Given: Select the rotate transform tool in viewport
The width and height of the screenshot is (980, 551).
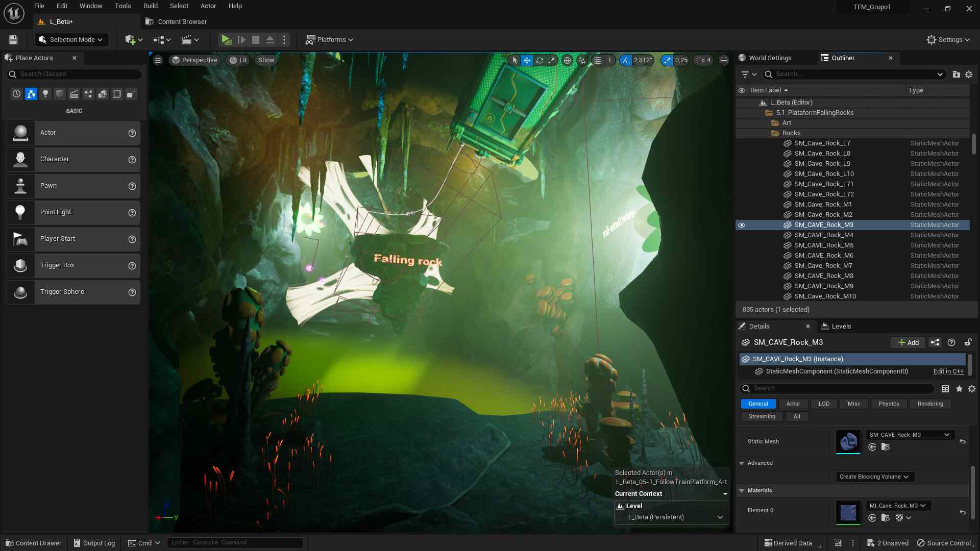Looking at the screenshot, I should [x=540, y=60].
